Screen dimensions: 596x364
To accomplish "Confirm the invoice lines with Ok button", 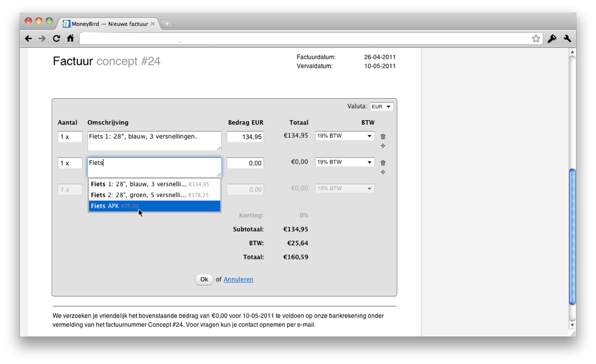I will pos(204,279).
